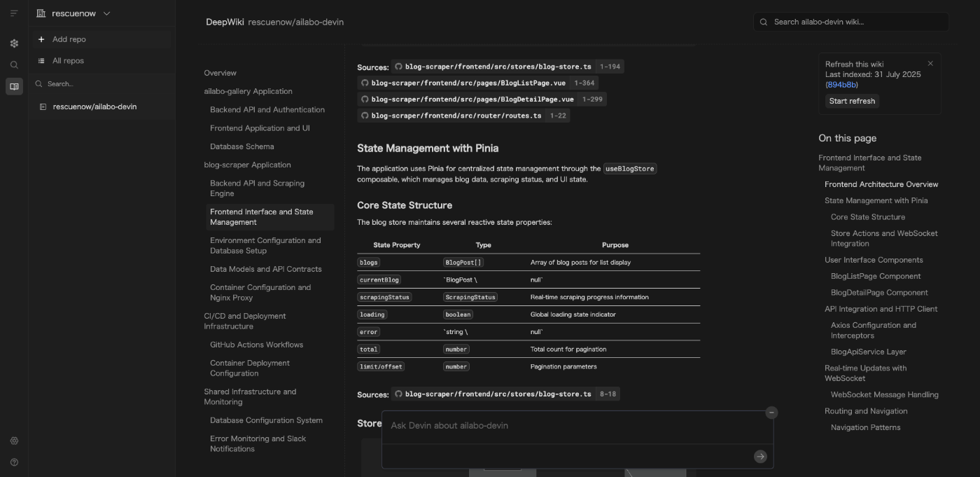The height and width of the screenshot is (477, 980).
Task: Open Database Configuration System page
Action: (x=266, y=420)
